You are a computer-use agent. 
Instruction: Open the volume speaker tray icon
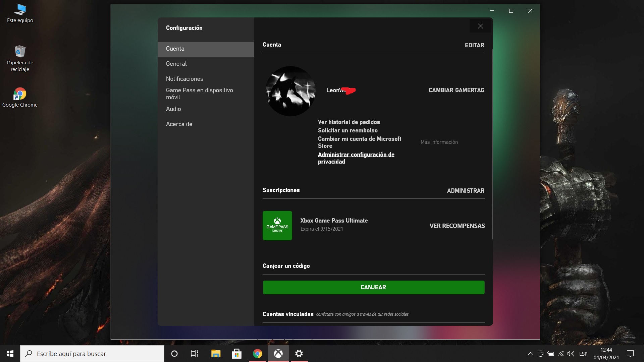point(571,354)
